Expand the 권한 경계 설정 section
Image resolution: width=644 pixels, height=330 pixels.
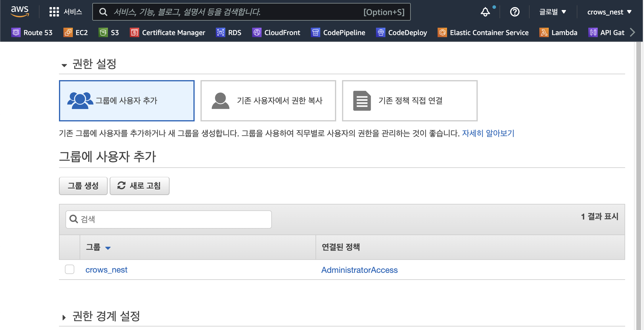tap(64, 317)
